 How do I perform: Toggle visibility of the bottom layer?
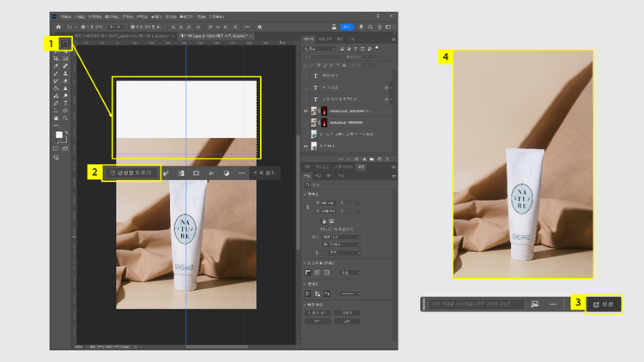[306, 146]
